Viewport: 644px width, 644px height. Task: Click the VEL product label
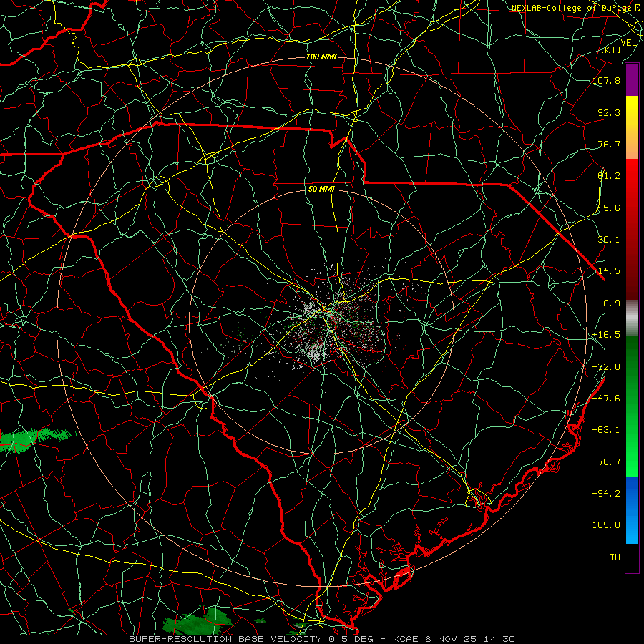coord(628,43)
